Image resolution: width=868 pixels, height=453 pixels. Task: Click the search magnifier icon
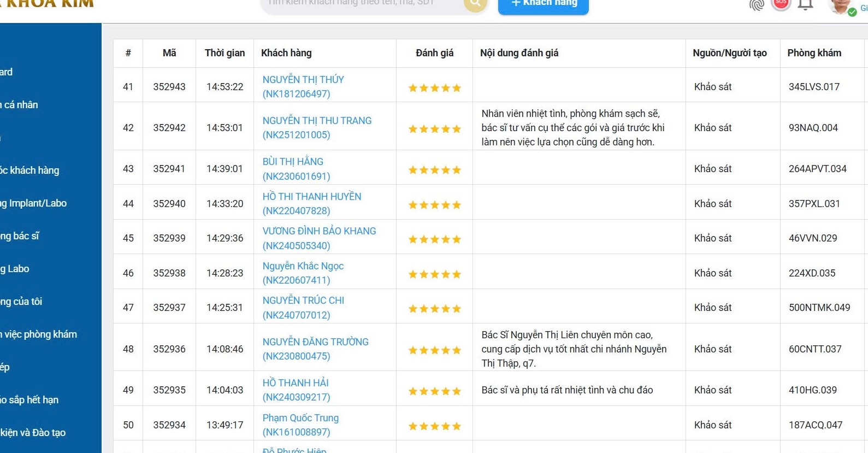coord(475,4)
